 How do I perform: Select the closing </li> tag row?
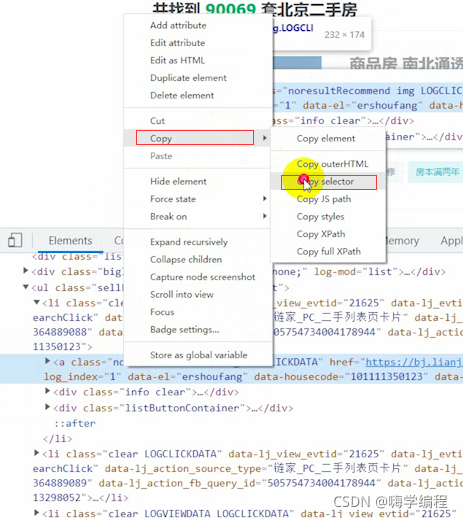coord(57,438)
